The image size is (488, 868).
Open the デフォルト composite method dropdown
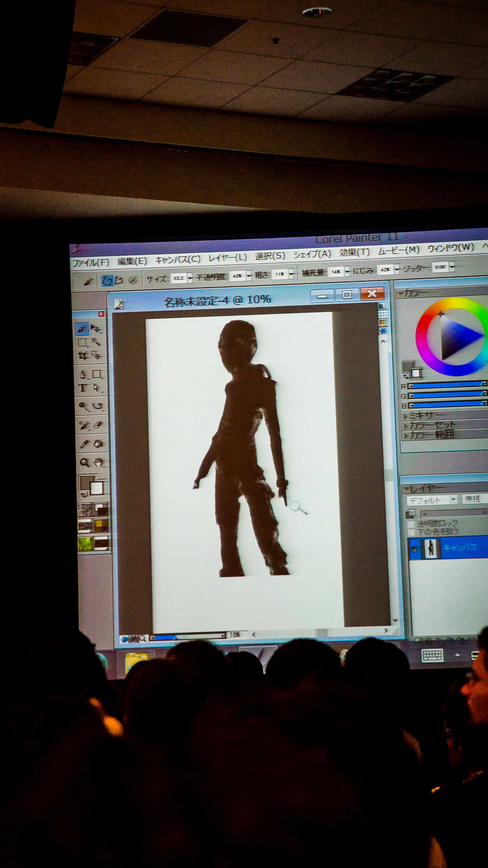[432, 500]
